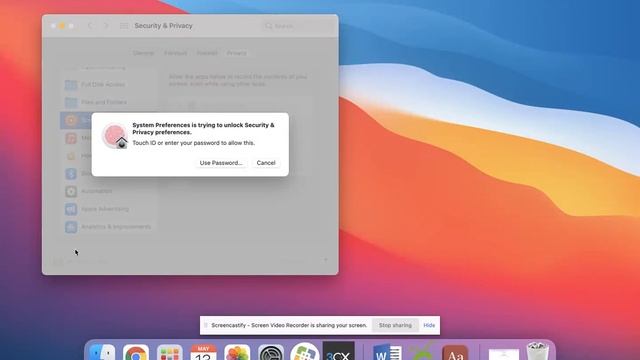Launch Google Chrome from the Dock

point(136,352)
